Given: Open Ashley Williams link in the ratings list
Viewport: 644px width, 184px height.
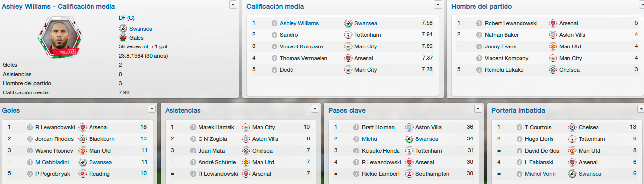Looking at the screenshot, I should [306, 23].
